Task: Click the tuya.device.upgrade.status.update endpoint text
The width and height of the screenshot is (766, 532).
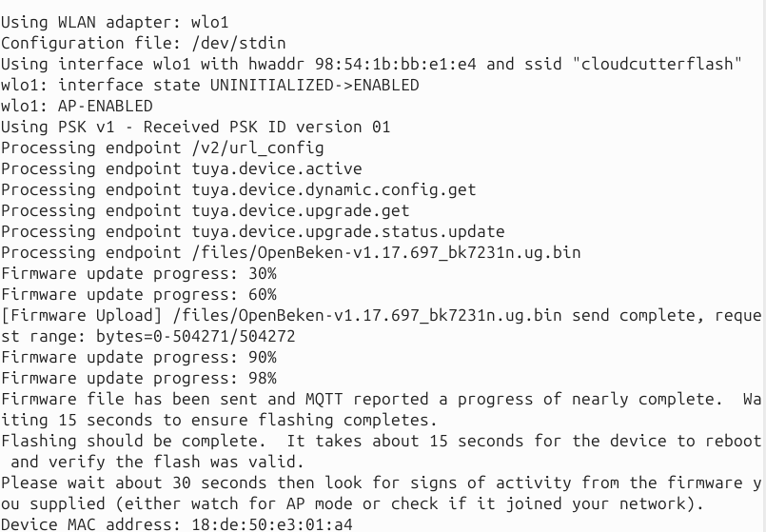Action: [x=348, y=231]
